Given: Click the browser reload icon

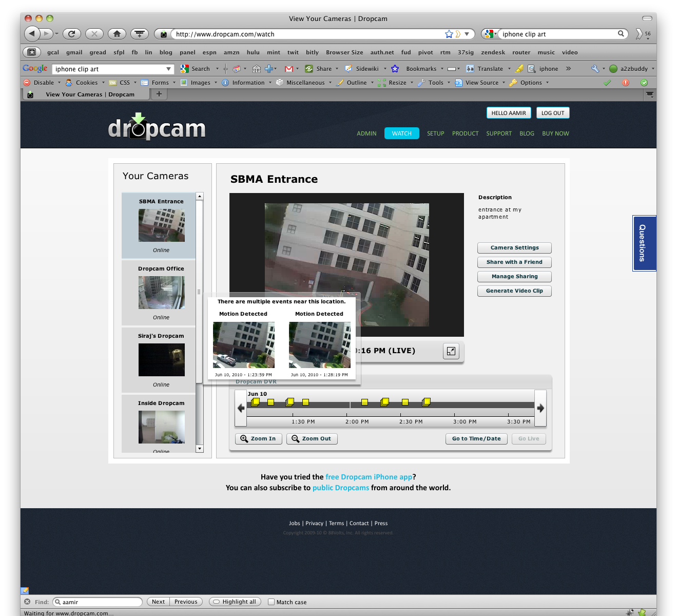Looking at the screenshot, I should pyautogui.click(x=72, y=34).
